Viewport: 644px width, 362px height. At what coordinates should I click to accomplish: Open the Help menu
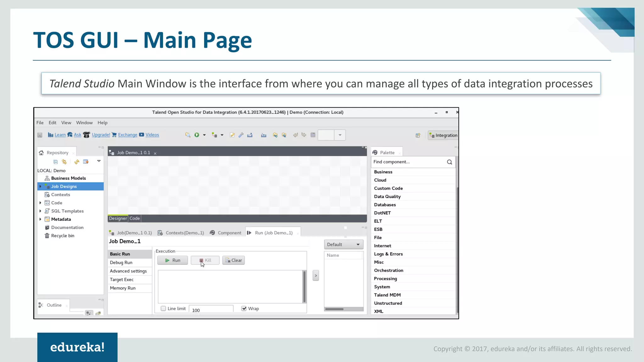pos(103,123)
